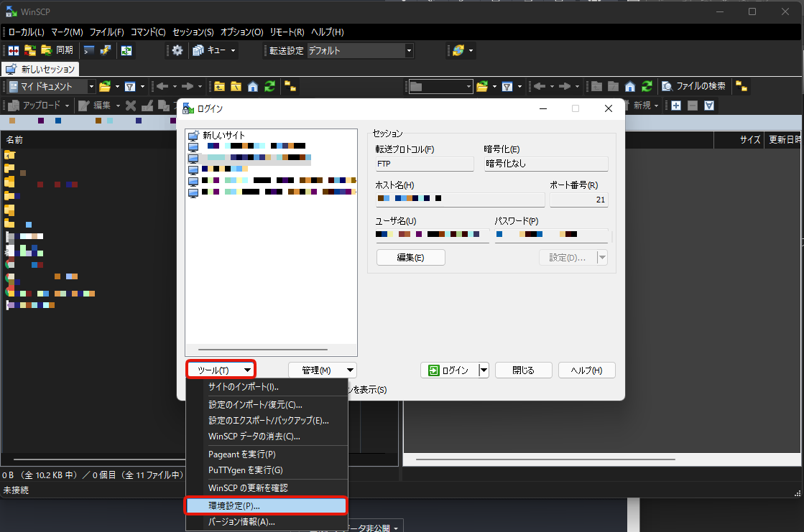Open the マイドキュメント drive dropdown
This screenshot has width=804, height=532.
[x=91, y=86]
